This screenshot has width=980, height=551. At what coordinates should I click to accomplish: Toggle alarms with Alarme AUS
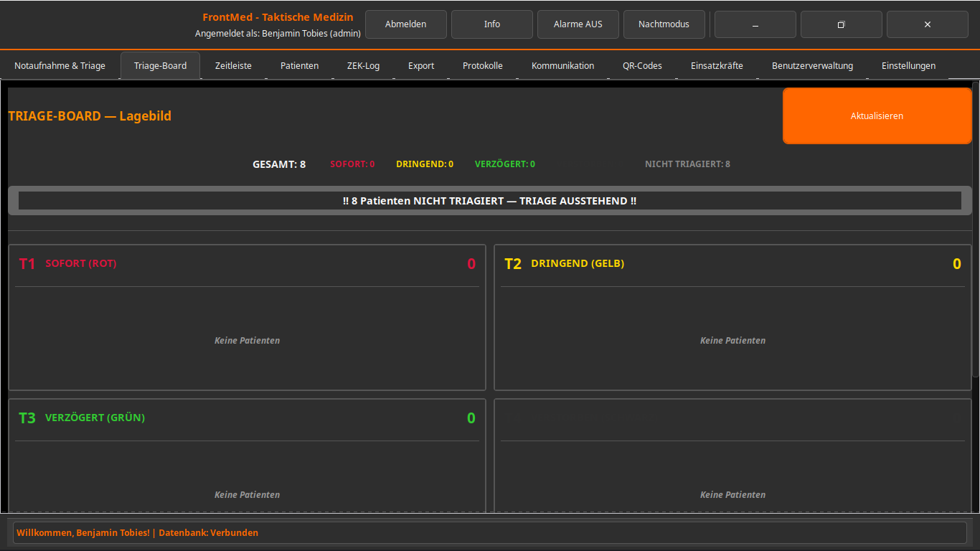[x=578, y=24]
